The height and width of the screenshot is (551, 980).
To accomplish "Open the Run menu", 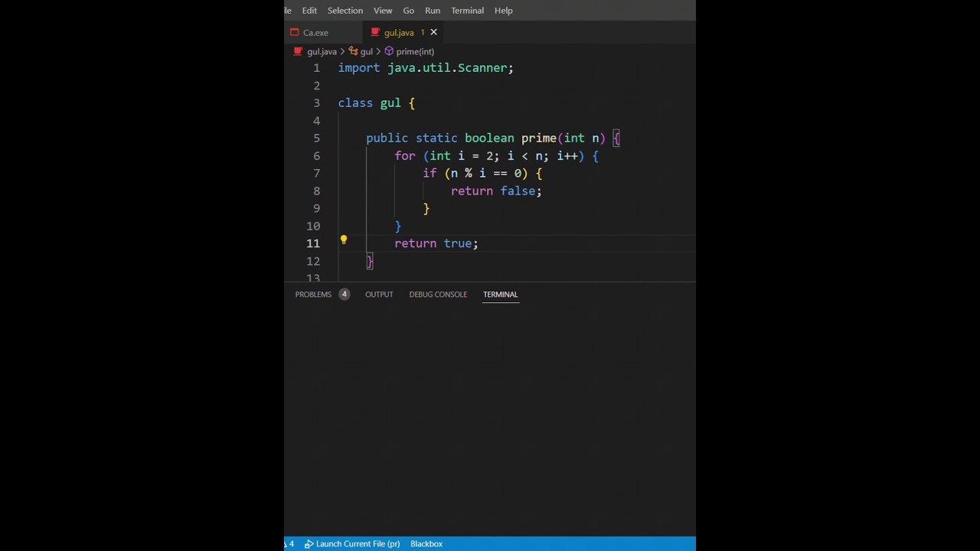I will point(433,11).
